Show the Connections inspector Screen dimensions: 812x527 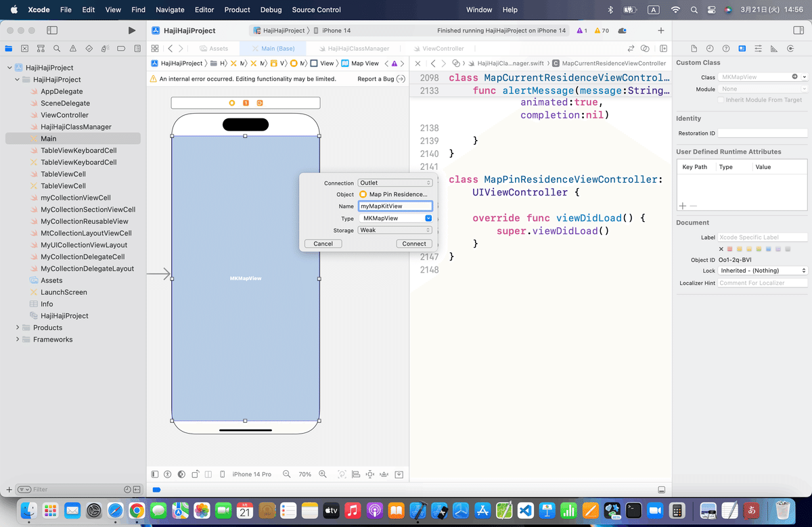coord(791,49)
